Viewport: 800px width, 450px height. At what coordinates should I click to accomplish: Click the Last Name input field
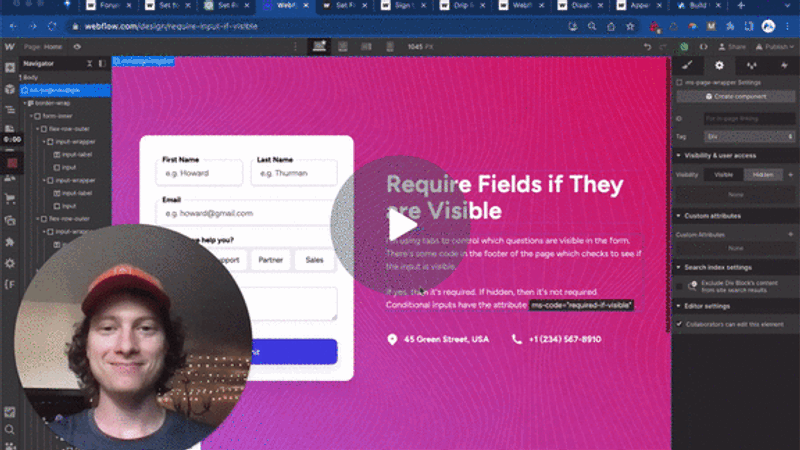(294, 173)
